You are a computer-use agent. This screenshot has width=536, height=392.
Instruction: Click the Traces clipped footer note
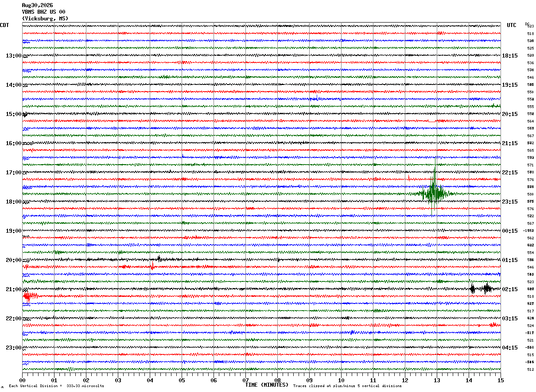[x=347, y=386]
